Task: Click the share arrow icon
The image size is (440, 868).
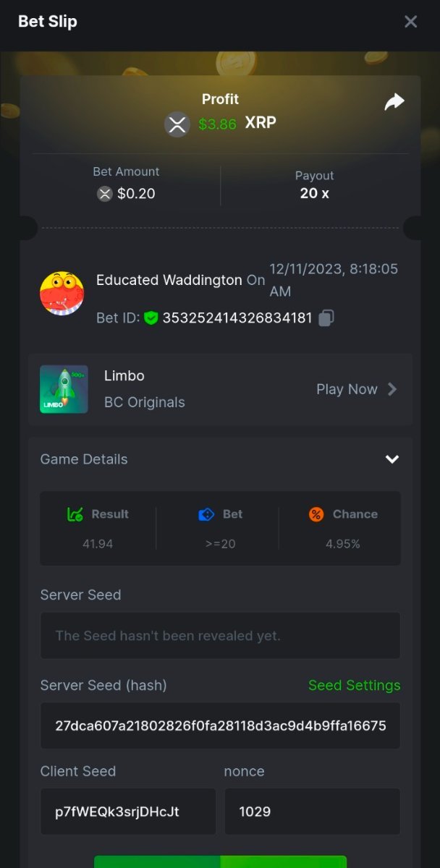Action: click(394, 103)
